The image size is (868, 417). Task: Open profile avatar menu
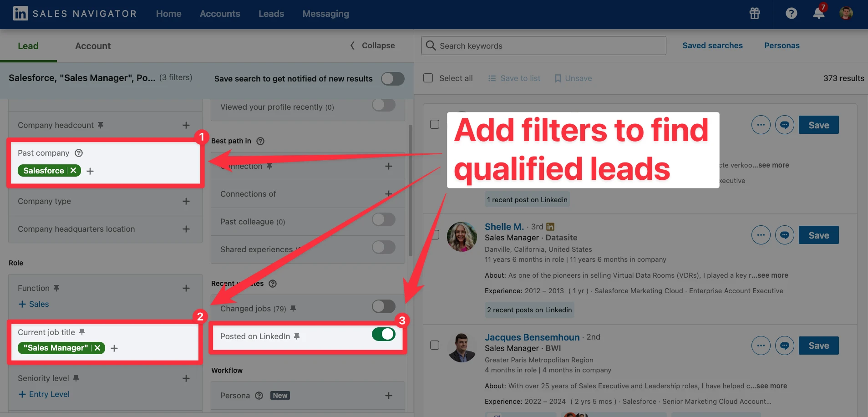[846, 13]
